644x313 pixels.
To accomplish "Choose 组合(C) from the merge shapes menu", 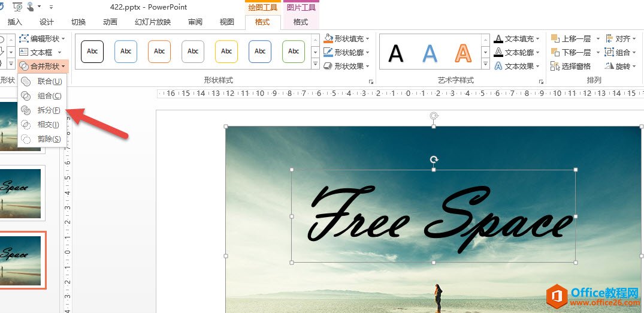I will [x=43, y=96].
